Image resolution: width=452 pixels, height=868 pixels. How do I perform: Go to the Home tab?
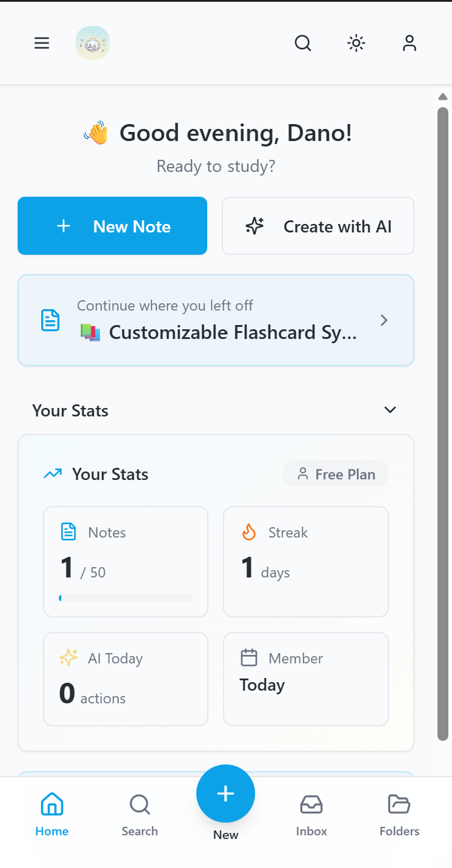click(x=52, y=814)
